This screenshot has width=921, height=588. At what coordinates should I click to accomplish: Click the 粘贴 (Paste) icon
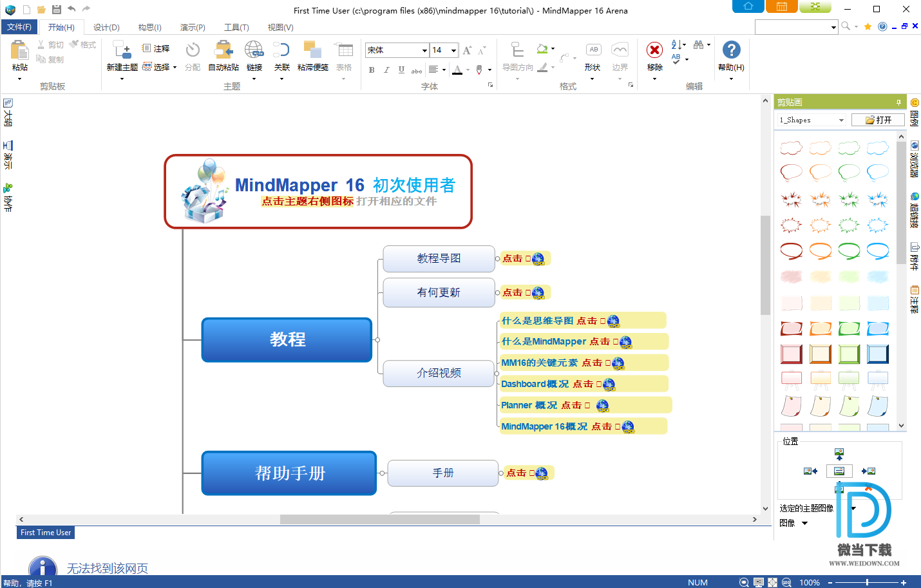click(x=20, y=50)
